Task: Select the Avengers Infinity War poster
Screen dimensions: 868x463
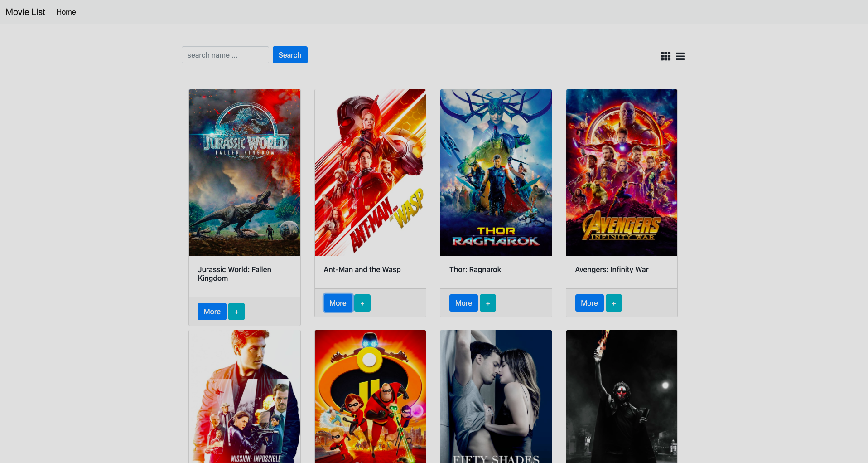Action: 622,173
